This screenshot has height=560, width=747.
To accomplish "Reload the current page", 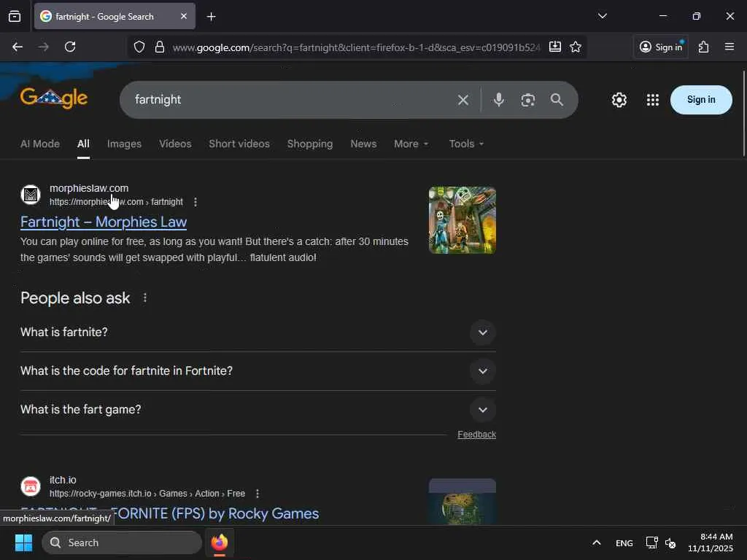I will tap(70, 47).
